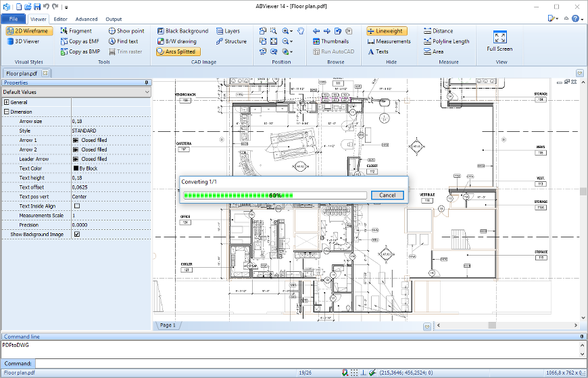Click the Zoom window magnifier icon
The image size is (588, 378).
click(274, 31)
